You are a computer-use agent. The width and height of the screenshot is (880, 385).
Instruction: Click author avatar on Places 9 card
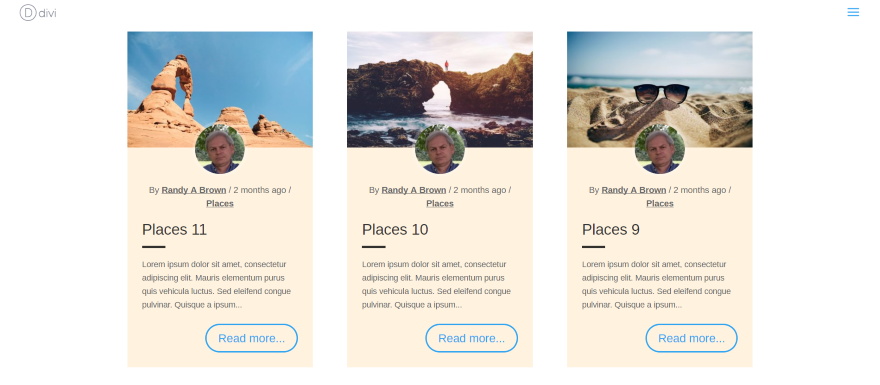click(x=660, y=149)
